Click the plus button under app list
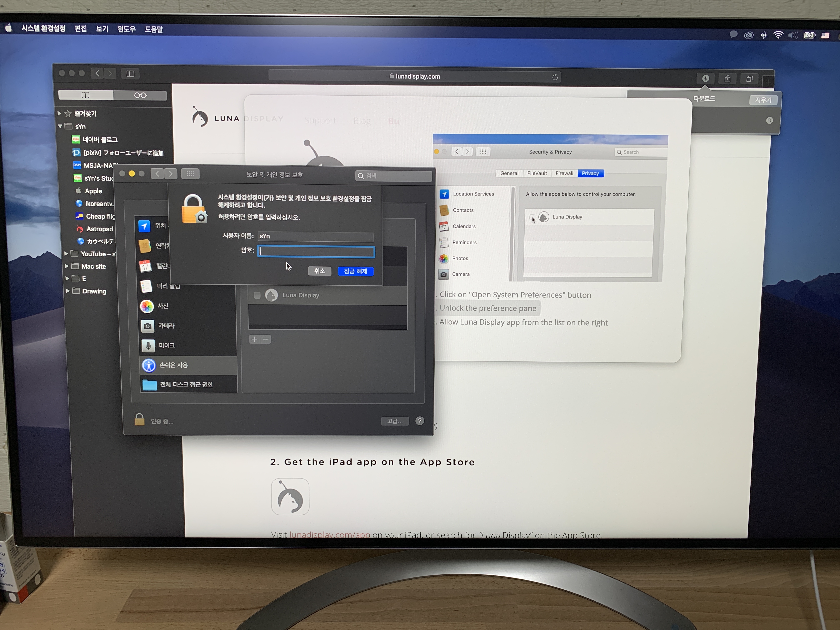This screenshot has width=840, height=630. tap(254, 339)
